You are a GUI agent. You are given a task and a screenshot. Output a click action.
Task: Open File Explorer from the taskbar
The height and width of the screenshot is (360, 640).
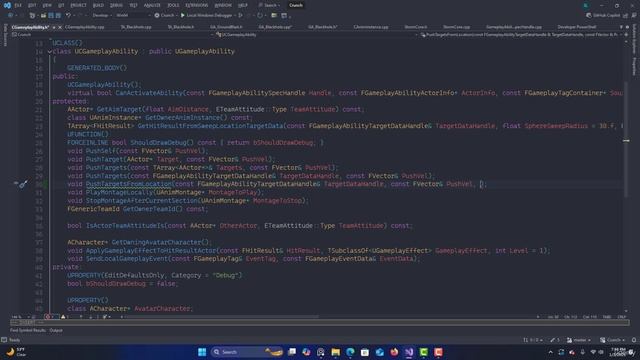336,352
